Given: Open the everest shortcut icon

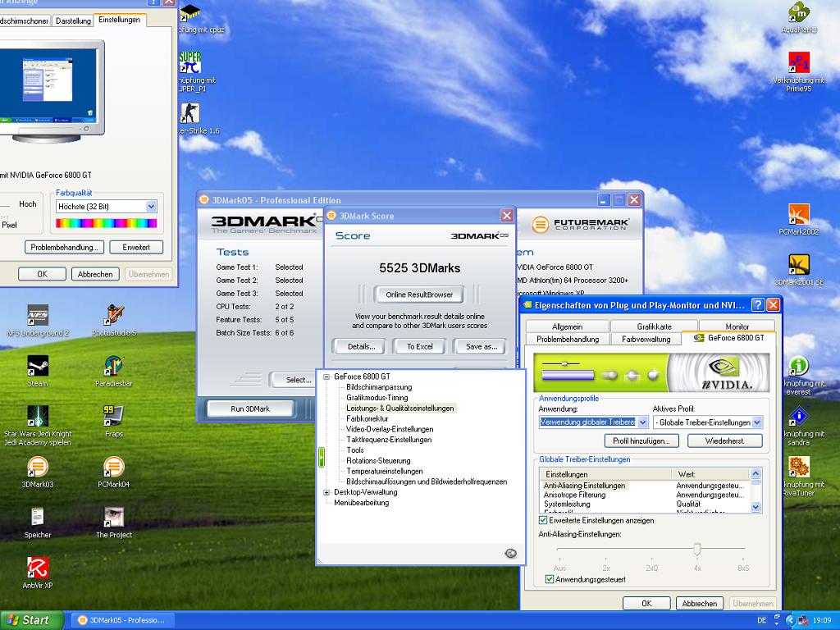Looking at the screenshot, I should coord(799,366).
